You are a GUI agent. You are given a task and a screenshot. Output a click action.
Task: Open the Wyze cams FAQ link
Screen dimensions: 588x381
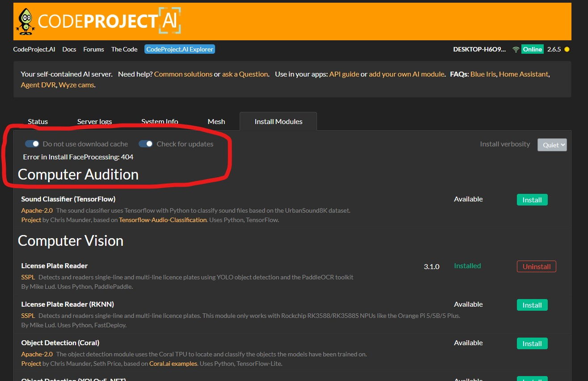pyautogui.click(x=76, y=85)
